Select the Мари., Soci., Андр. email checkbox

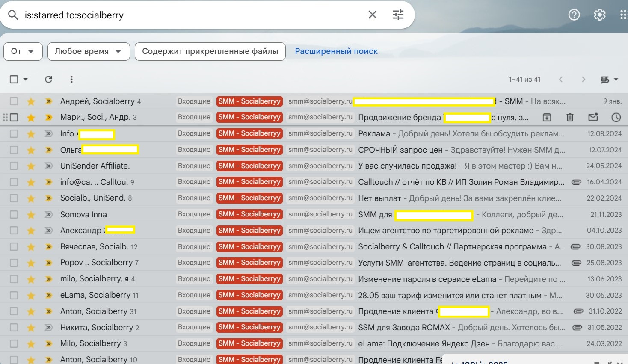click(x=14, y=117)
